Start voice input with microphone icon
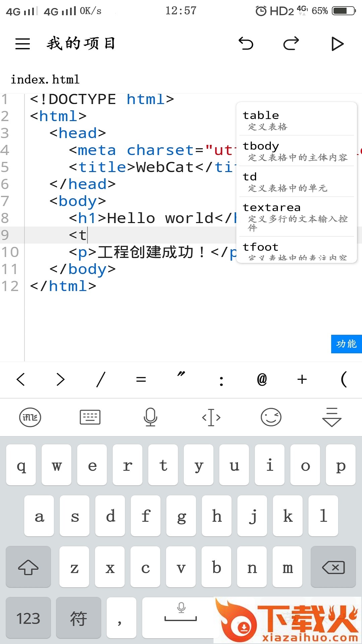This screenshot has height=644, width=362. tap(150, 418)
